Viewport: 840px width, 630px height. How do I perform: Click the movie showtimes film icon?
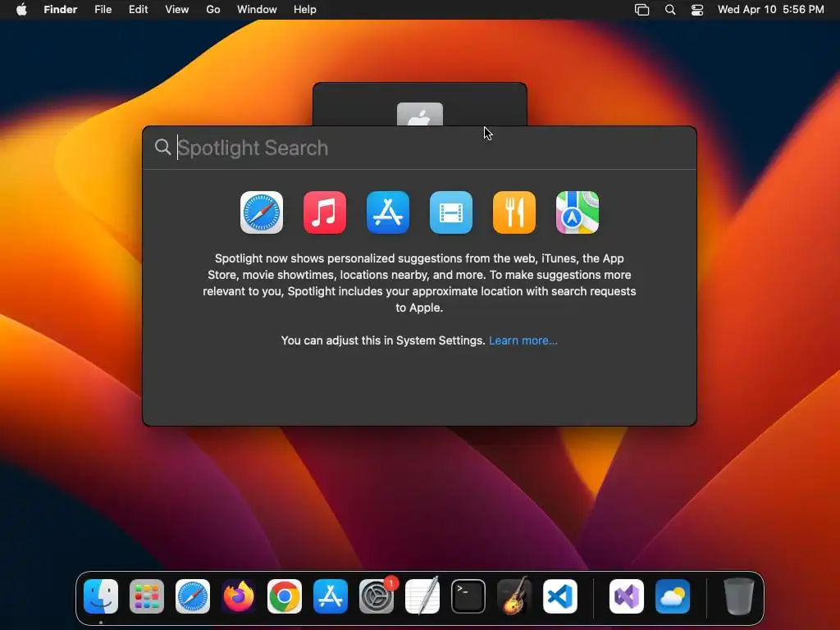pyautogui.click(x=451, y=212)
